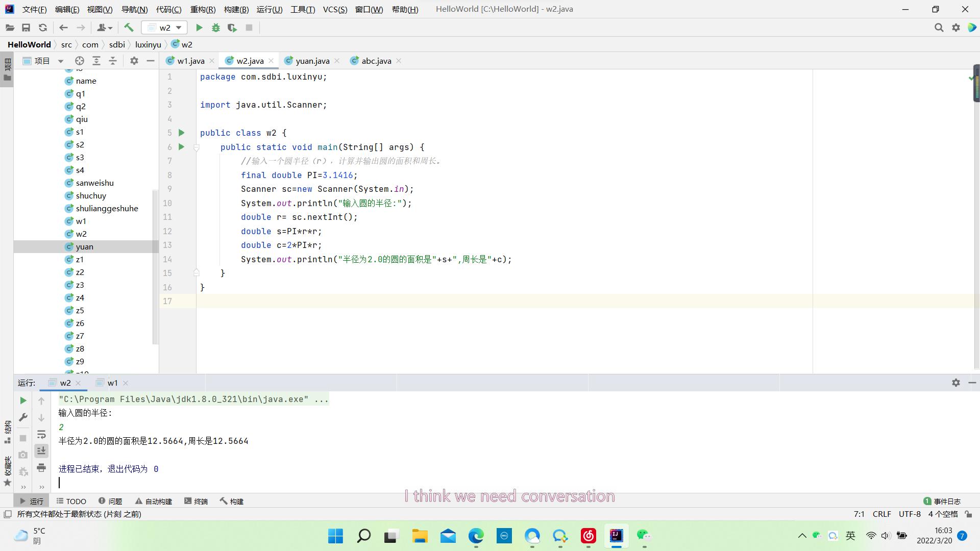Image resolution: width=980 pixels, height=551 pixels.
Task: Click the locate-in-tree target icon in project panel
Action: pyautogui.click(x=80, y=61)
